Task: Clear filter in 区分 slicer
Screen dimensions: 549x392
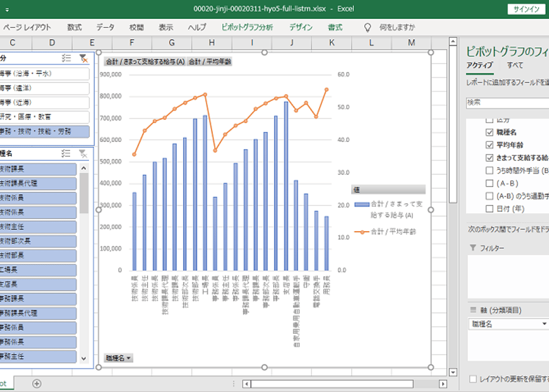Action: pyautogui.click(x=83, y=58)
